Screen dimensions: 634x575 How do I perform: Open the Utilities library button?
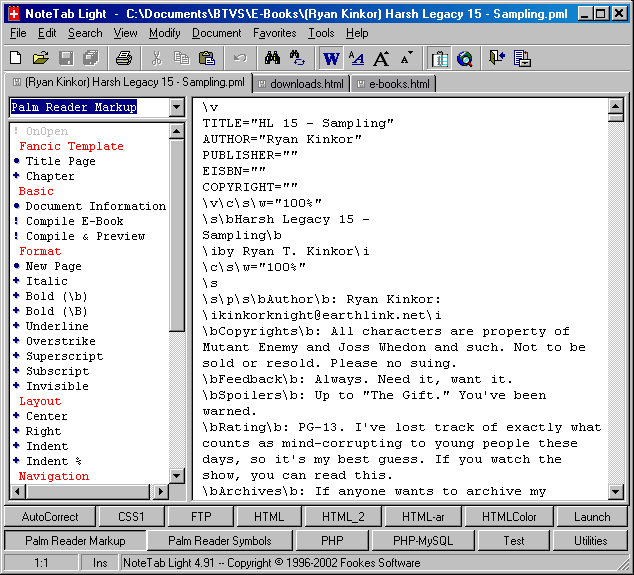pyautogui.click(x=590, y=541)
